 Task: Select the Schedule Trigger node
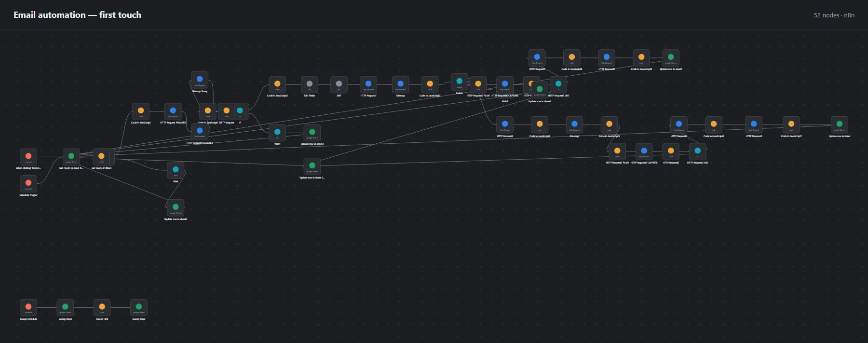[28, 184]
